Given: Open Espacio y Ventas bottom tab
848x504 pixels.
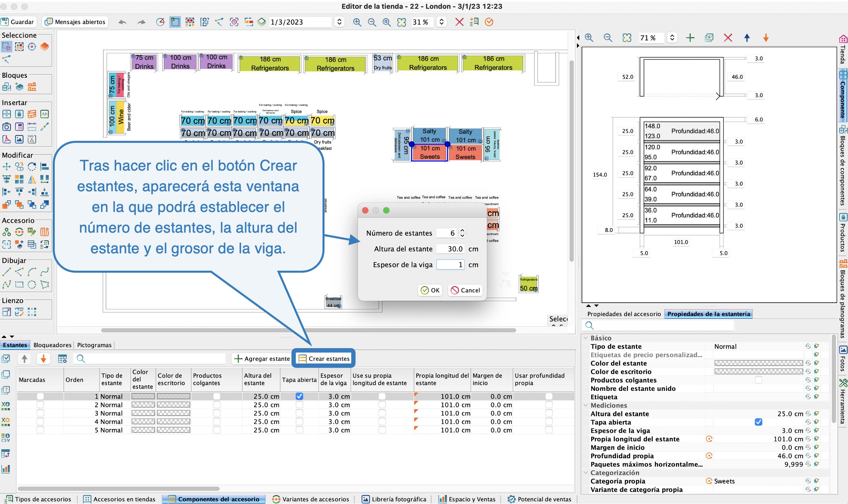Looking at the screenshot, I should 467,499.
